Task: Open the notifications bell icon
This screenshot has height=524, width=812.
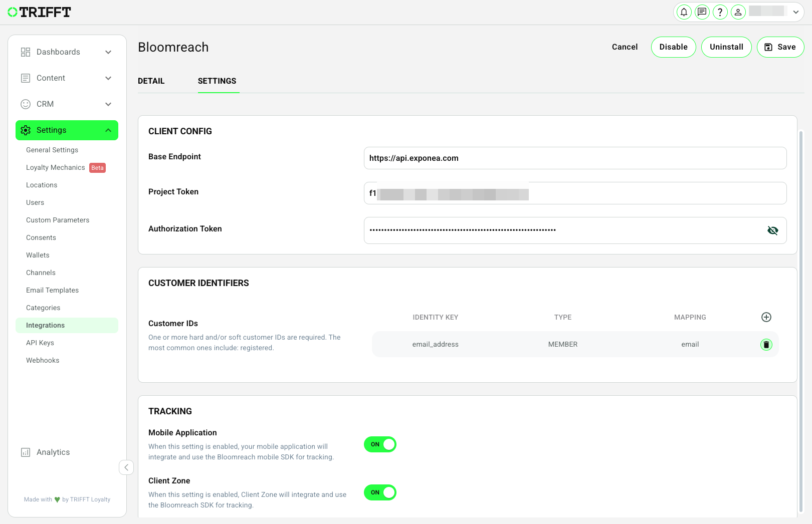Action: click(684, 12)
